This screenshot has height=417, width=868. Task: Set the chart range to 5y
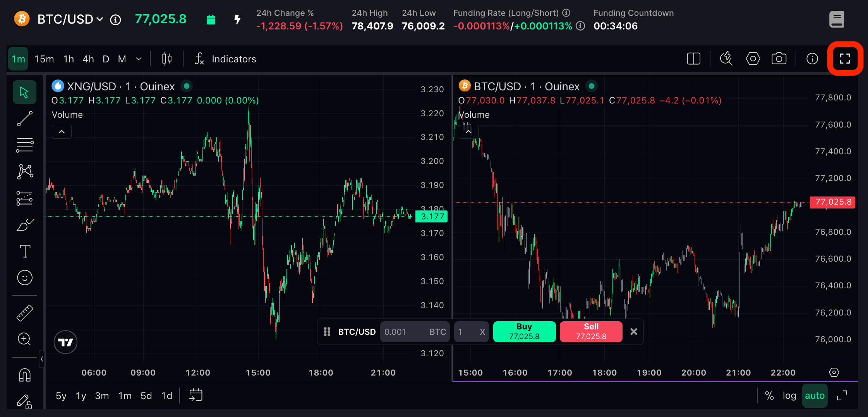coord(61,396)
